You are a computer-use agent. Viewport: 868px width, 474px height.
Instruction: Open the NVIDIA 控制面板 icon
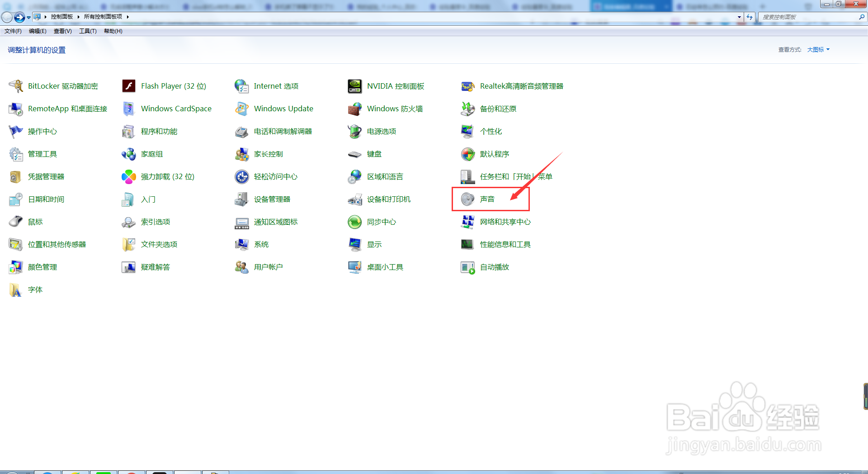click(355, 86)
